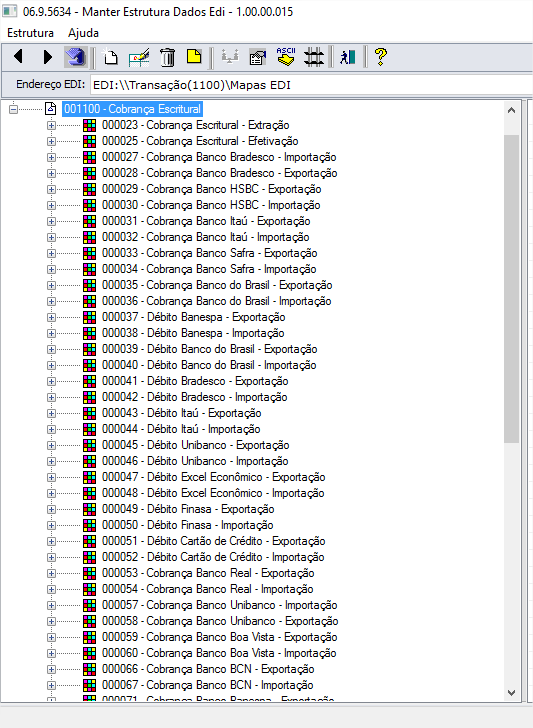Select 000036 - Cobrança Banco do Brasil - Importação
The height and width of the screenshot is (728, 533).
pyautogui.click(x=216, y=301)
